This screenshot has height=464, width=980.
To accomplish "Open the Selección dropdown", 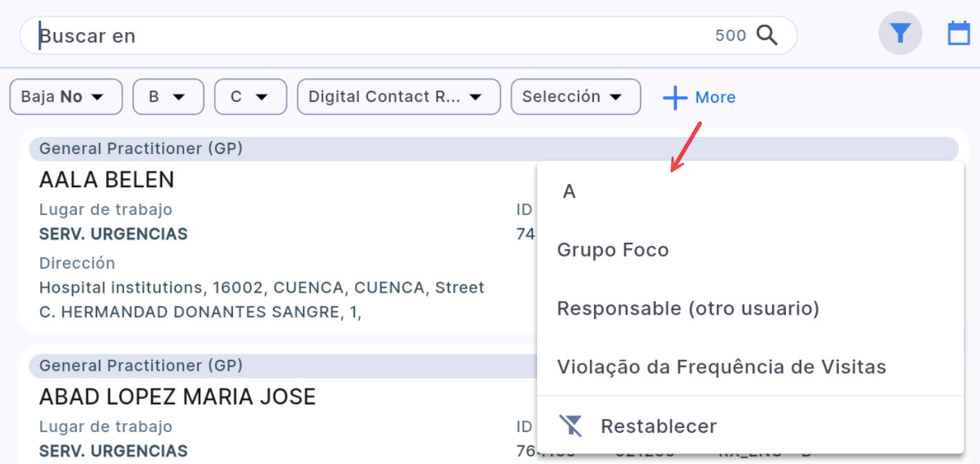I will click(575, 96).
